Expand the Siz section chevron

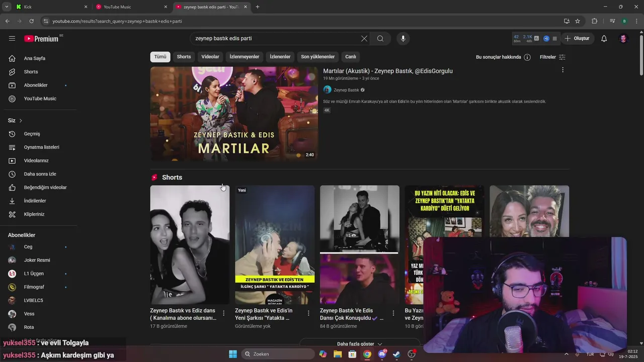21,121
